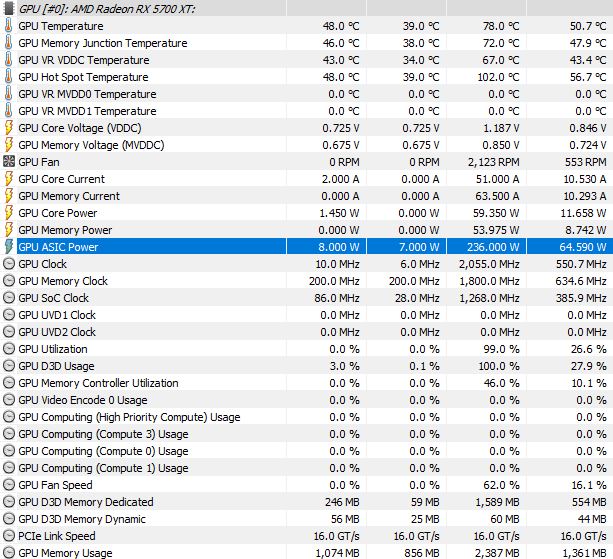The height and width of the screenshot is (559, 613).
Task: Select GPU Computing (Compute 3) Usage label
Action: coord(103,434)
